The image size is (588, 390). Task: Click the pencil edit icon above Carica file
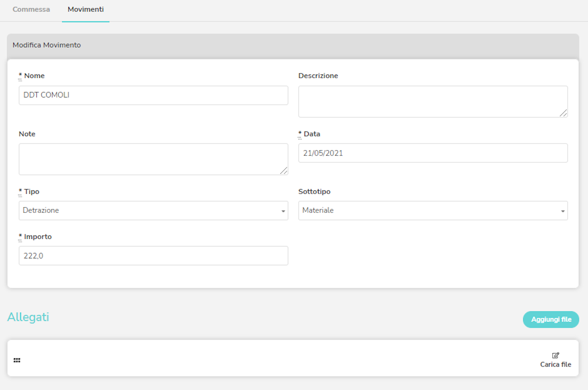[x=555, y=355]
